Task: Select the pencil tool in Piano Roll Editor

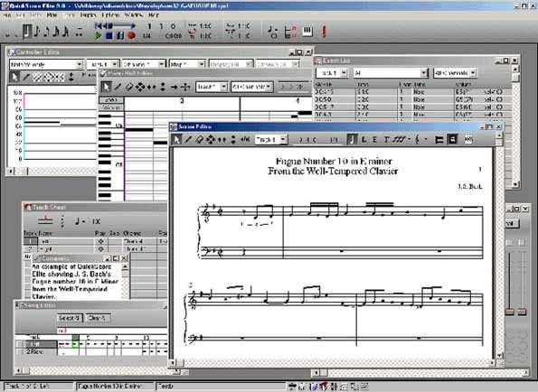Action: 118,87
